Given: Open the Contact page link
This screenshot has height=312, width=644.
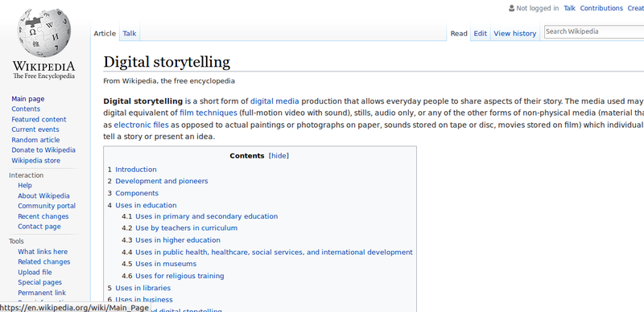Looking at the screenshot, I should tap(39, 227).
